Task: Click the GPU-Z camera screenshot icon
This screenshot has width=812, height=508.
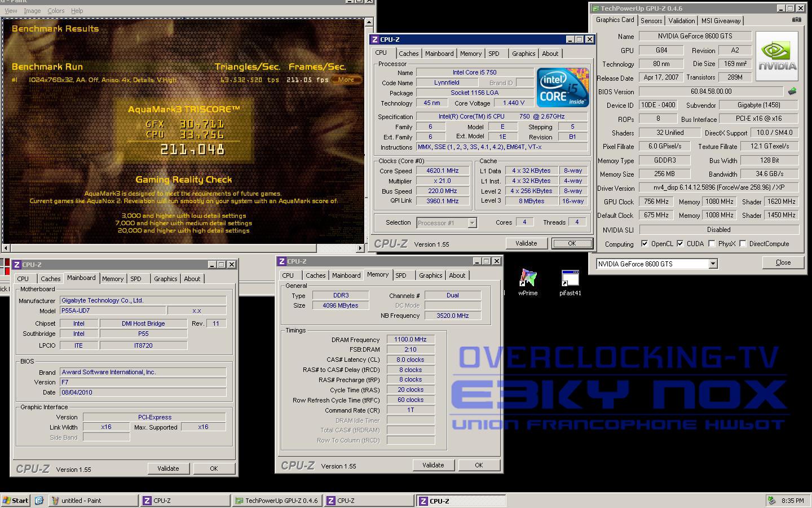Action: (x=796, y=20)
